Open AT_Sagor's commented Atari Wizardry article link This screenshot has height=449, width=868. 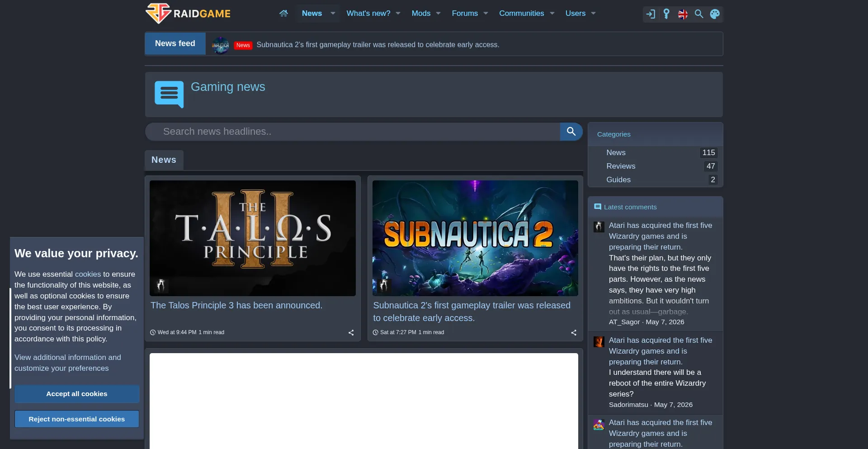[660, 236]
